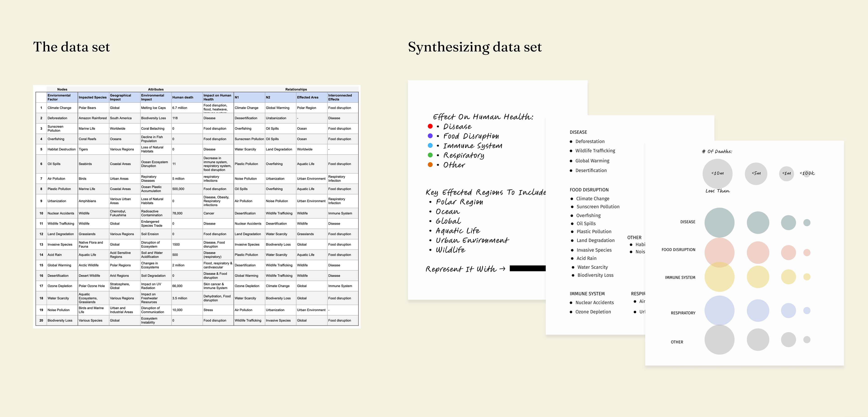
Task: Click the '# Of Deaths:' chart title
Action: (x=717, y=151)
